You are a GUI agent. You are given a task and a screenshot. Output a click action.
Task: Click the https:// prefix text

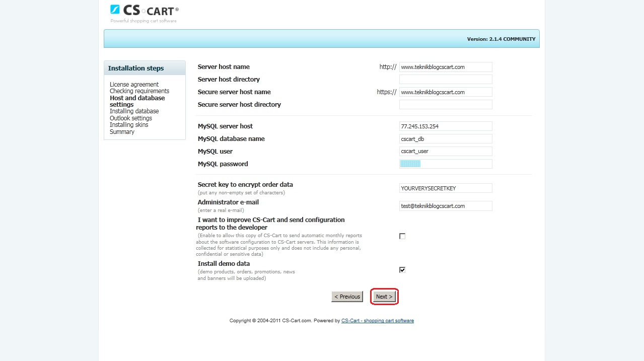click(387, 92)
